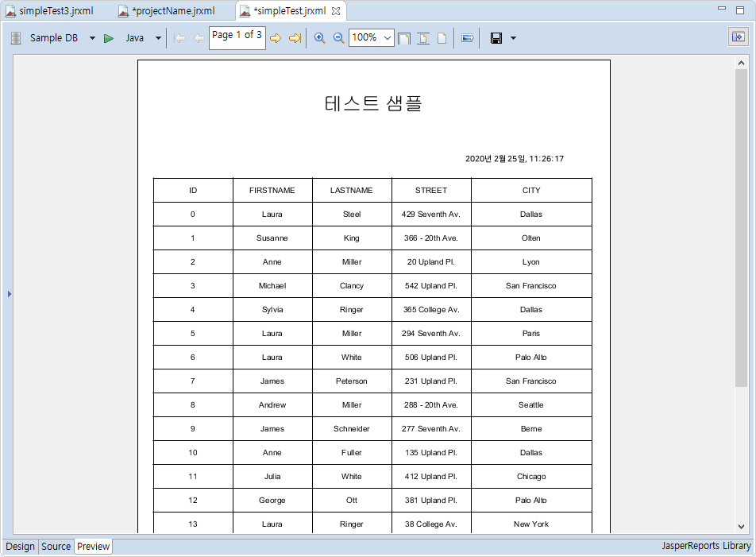Zoom out of the report preview
Image resolution: width=756 pixels, height=557 pixels.
(x=339, y=38)
